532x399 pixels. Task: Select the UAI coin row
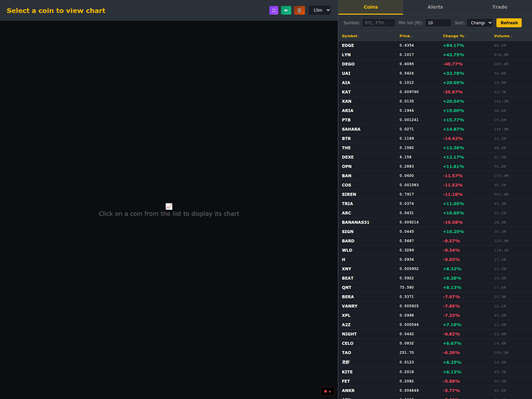[x=435, y=73]
